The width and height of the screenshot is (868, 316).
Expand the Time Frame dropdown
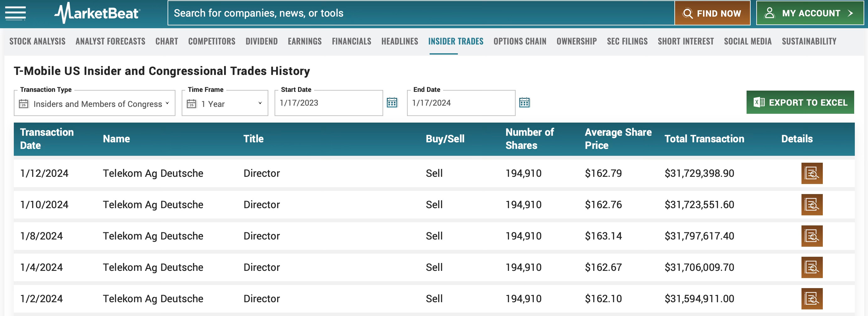[x=225, y=103]
